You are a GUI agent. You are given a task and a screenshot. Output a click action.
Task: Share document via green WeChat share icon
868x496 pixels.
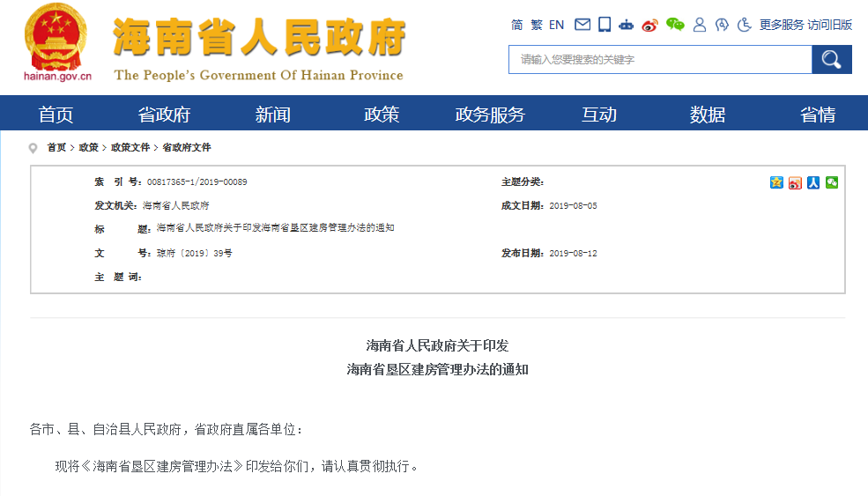831,182
